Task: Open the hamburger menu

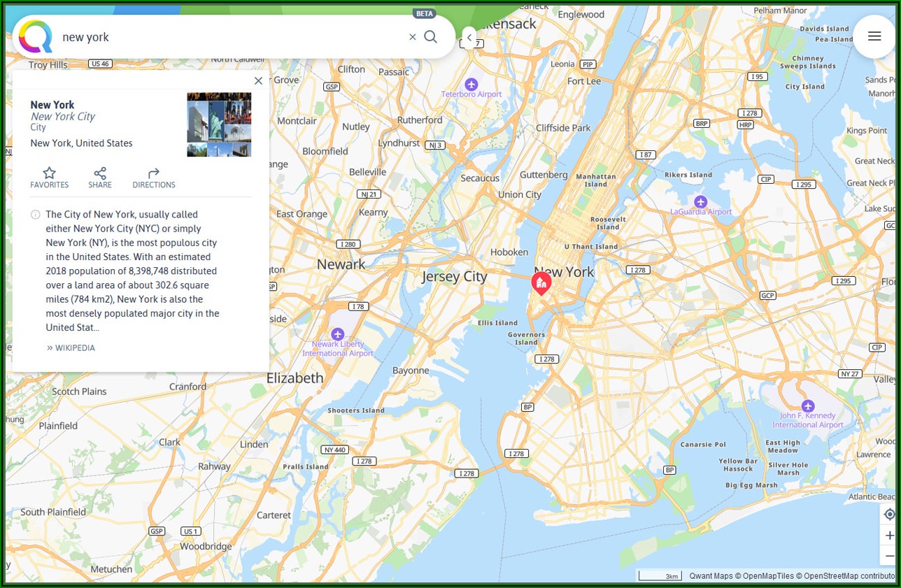Action: [874, 36]
